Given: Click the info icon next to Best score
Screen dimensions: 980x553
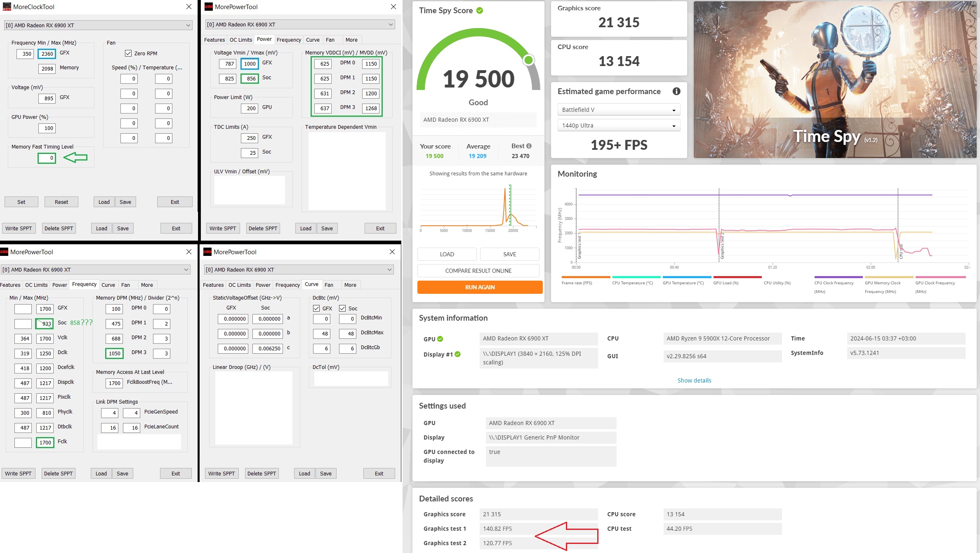Looking at the screenshot, I should click(529, 146).
